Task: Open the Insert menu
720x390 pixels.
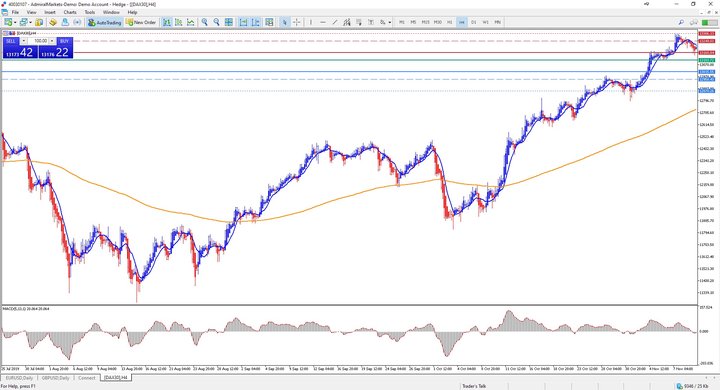Action: click(x=50, y=12)
